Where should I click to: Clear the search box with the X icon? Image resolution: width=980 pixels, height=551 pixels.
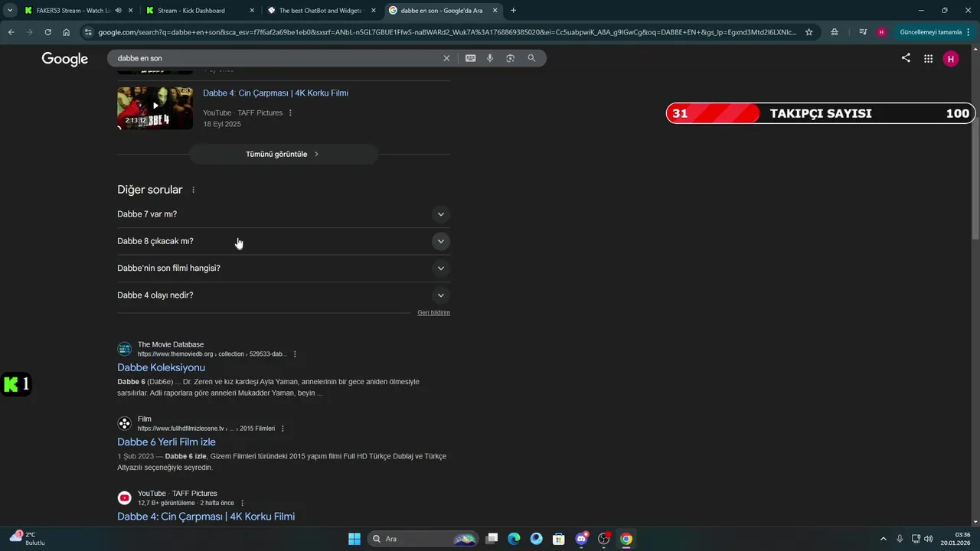point(446,58)
